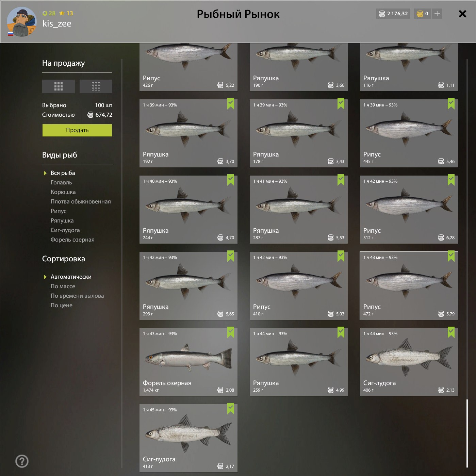Uncheck the green bookmark on the 445 g Рипус
The image size is (476, 476).
pos(451,104)
